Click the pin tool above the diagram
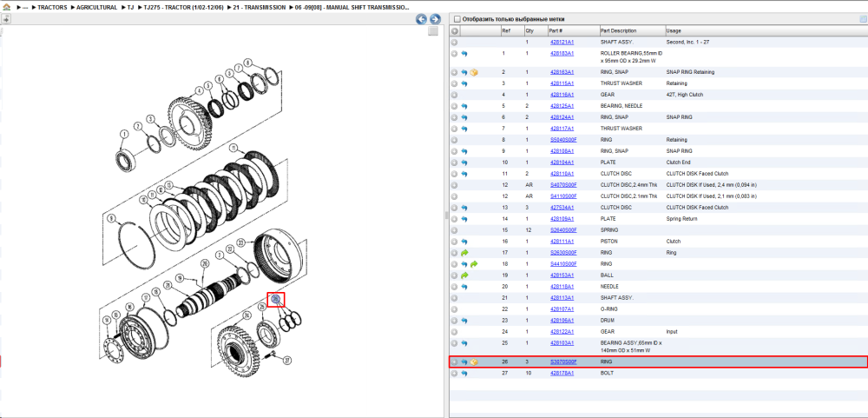The image size is (868, 418). point(5,19)
